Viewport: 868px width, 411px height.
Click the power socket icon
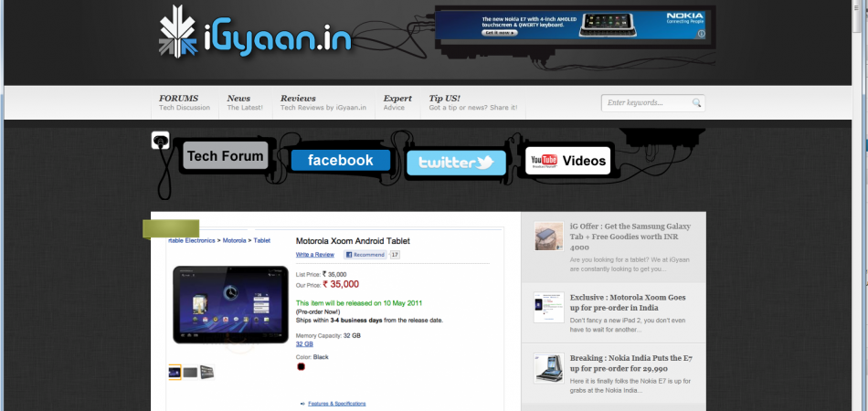pos(161,141)
